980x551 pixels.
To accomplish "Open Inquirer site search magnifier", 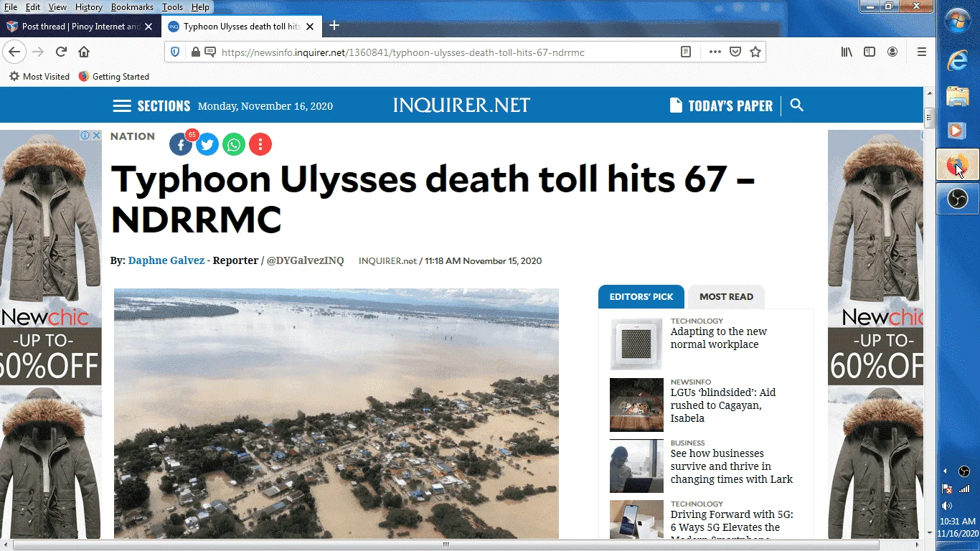I will point(796,105).
